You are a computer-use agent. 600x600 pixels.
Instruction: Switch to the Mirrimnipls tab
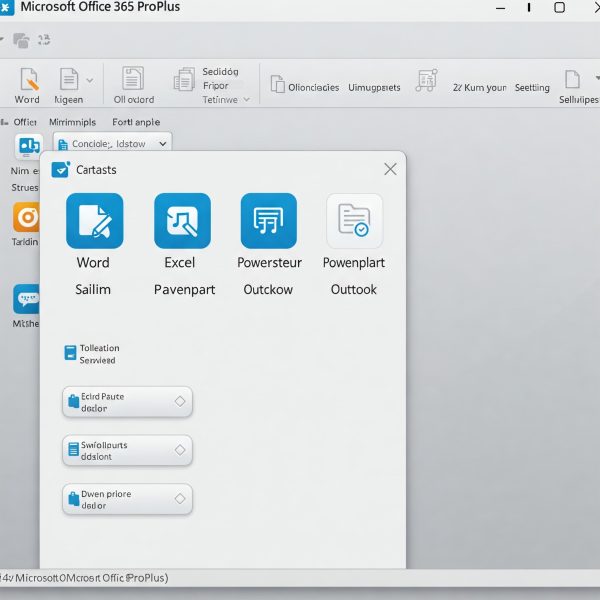tap(72, 122)
